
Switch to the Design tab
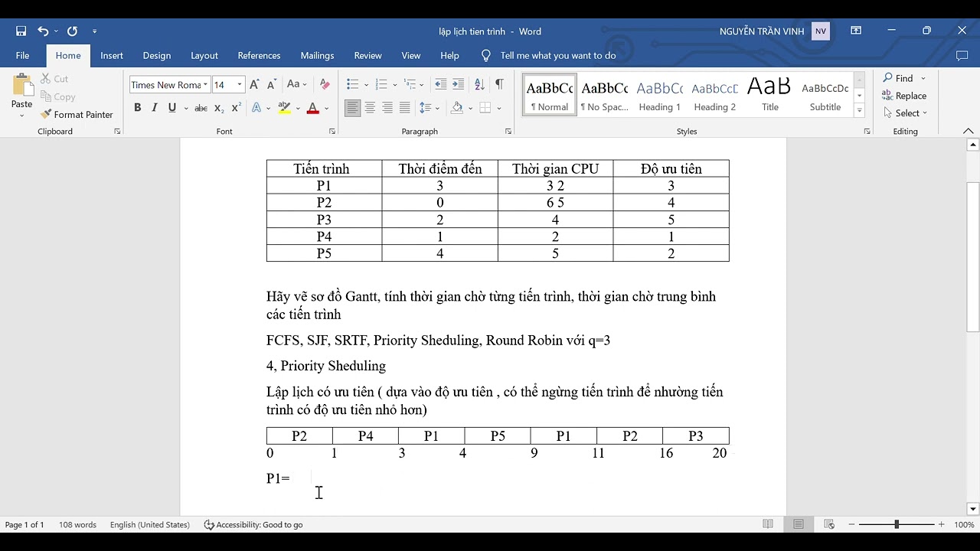point(157,56)
